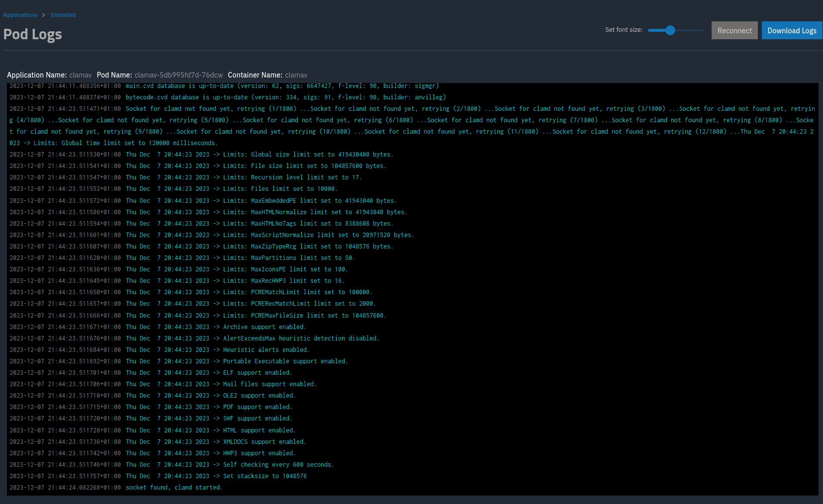Click the XMLDOCS support enabled line

pyautogui.click(x=158, y=442)
